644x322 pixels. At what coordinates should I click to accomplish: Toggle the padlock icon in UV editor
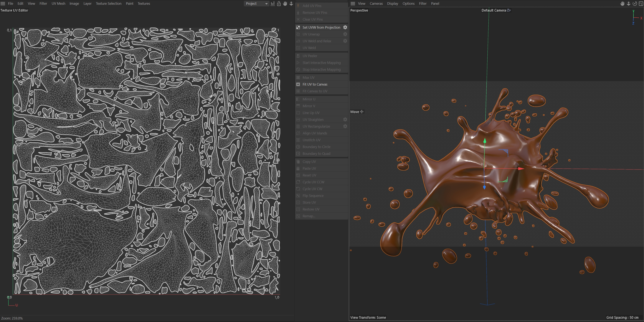click(279, 4)
